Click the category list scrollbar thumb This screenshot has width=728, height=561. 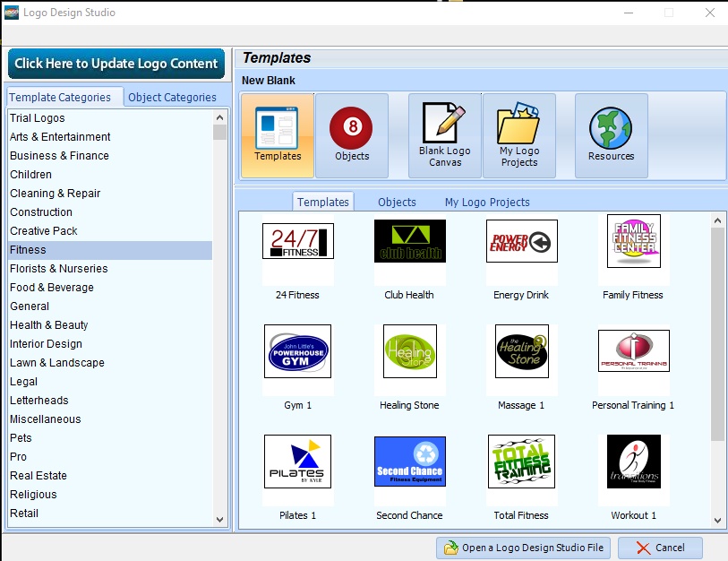[x=220, y=132]
